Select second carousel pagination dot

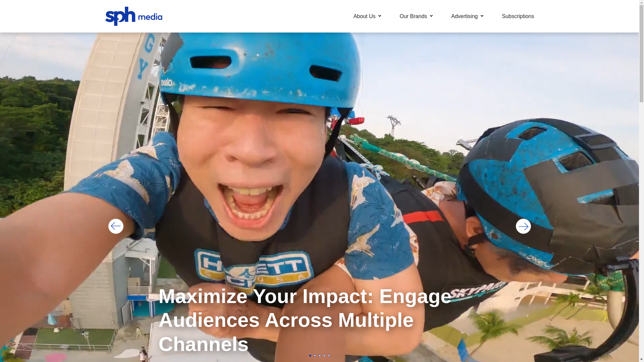point(315,356)
